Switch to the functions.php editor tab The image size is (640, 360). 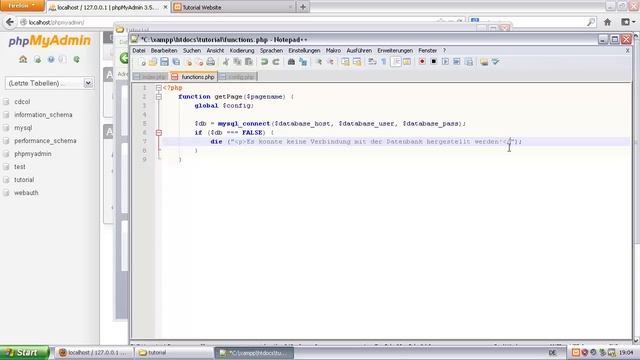click(193, 77)
